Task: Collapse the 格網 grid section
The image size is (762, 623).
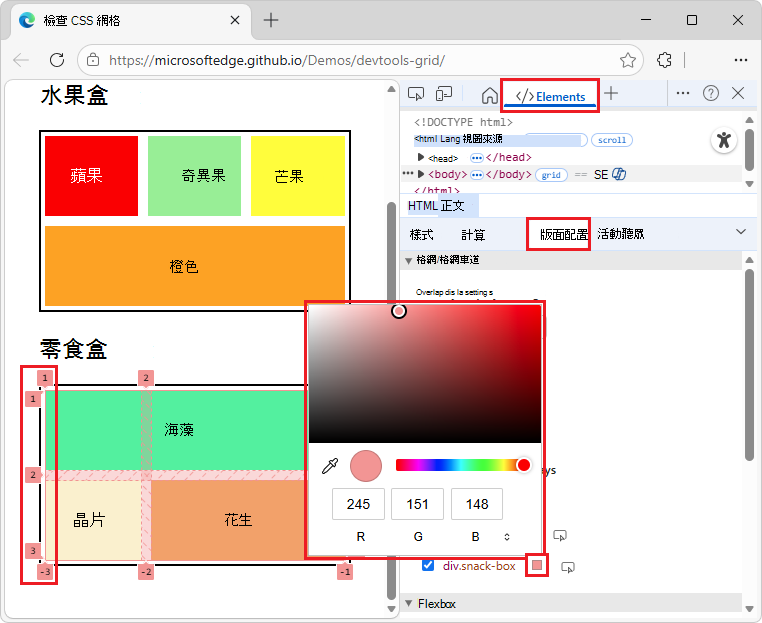Action: 409,260
